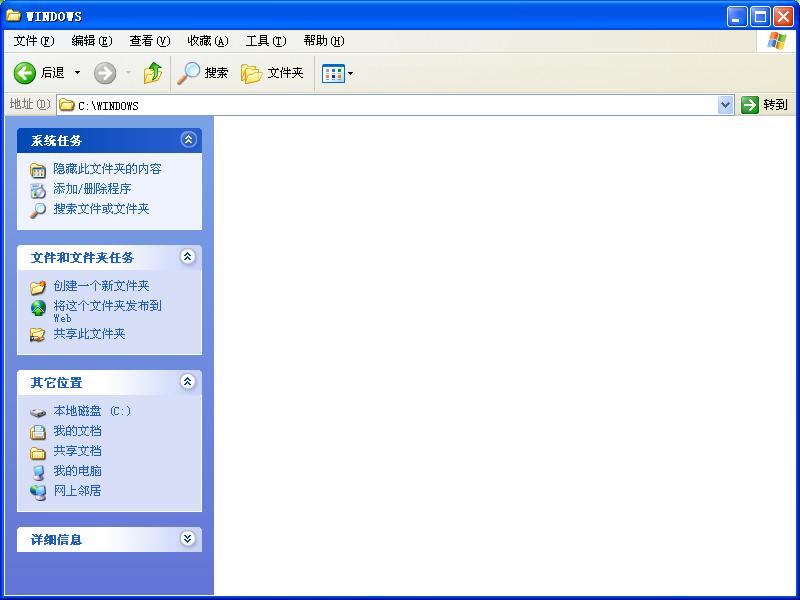Click the magnifier icon beside 搜索文件或文件夹
The image size is (800, 600).
click(38, 210)
